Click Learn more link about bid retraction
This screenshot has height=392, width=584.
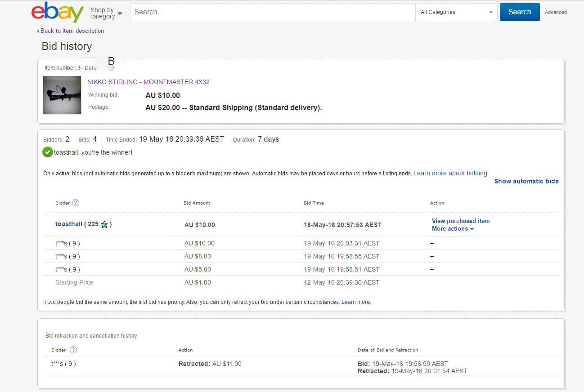(355, 302)
